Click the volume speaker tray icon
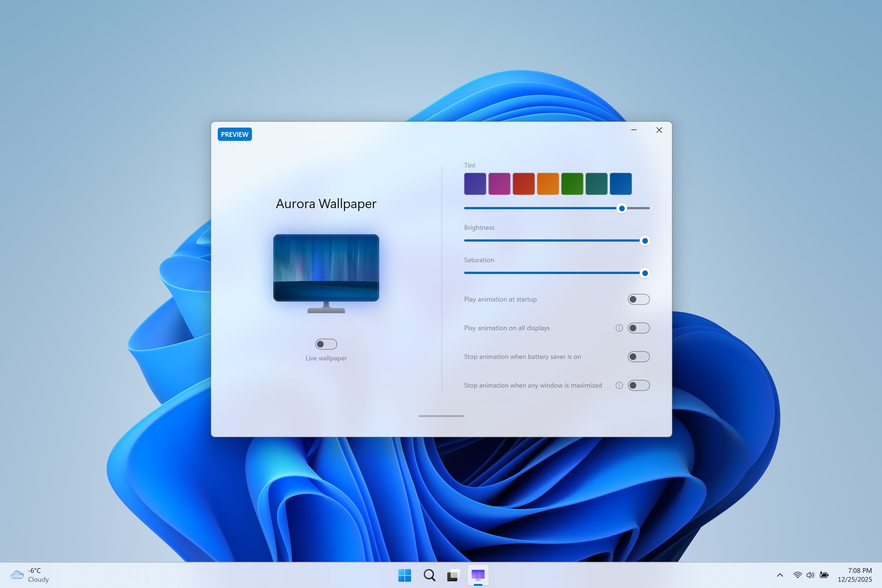The height and width of the screenshot is (588, 882). [810, 575]
